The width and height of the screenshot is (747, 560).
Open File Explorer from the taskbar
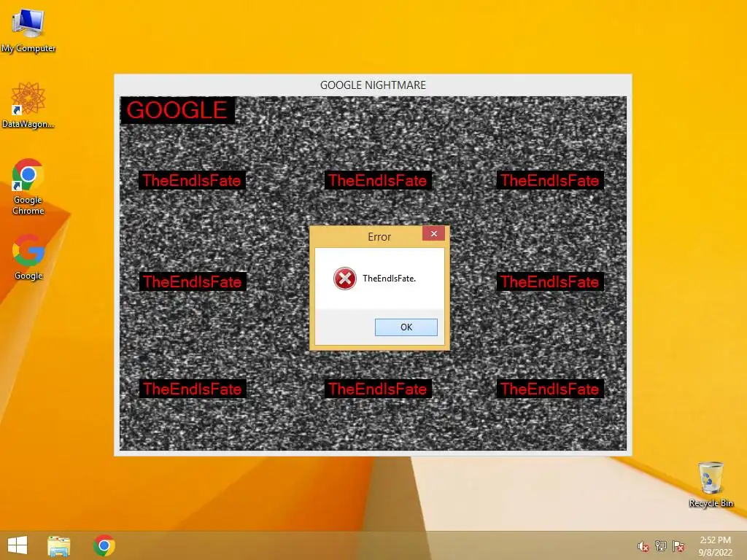pos(58,545)
